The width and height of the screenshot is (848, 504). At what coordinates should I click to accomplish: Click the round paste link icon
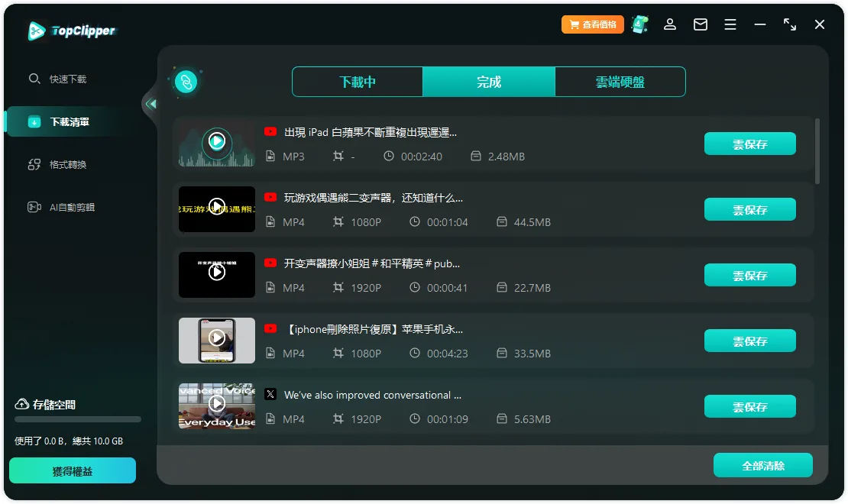186,82
